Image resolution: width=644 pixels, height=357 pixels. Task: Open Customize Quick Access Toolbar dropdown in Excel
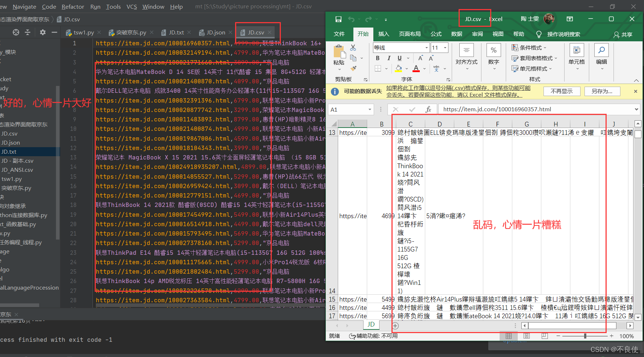click(x=386, y=19)
